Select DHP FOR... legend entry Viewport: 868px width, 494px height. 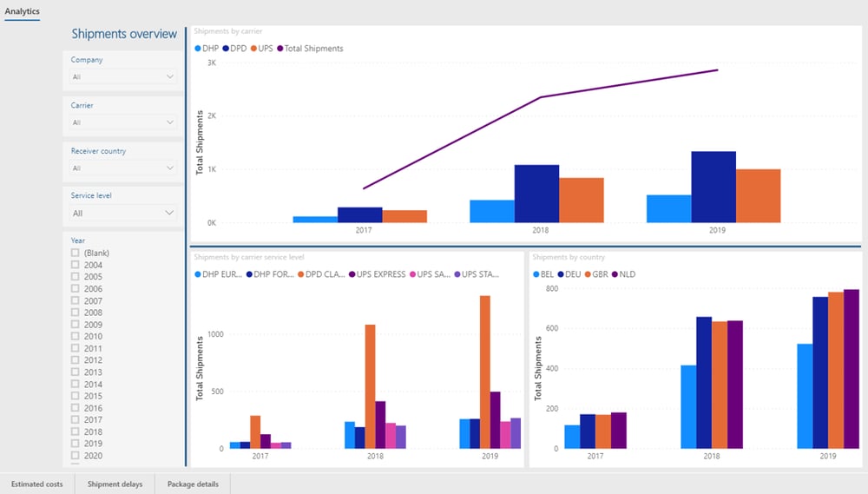[270, 274]
